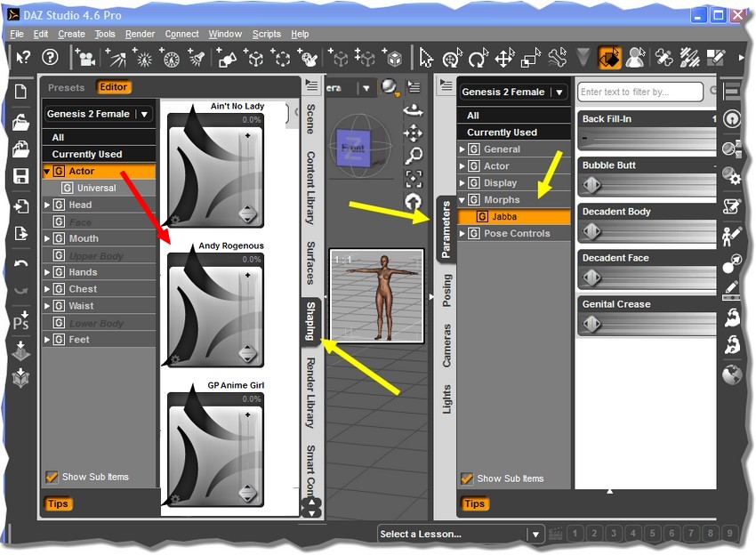Expand the Head group in Shaping tree
Image resolution: width=756 pixels, height=555 pixels.
(47, 205)
